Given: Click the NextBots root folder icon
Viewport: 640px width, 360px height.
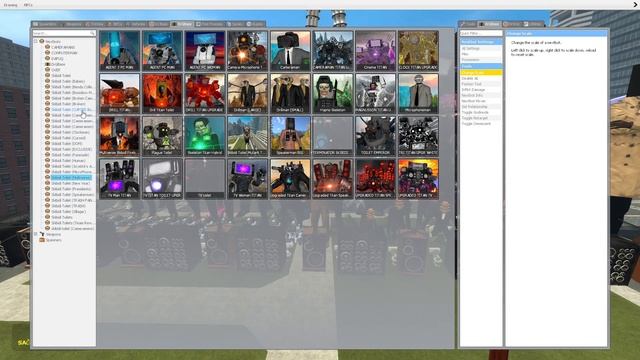Looking at the screenshot, I should tap(42, 41).
